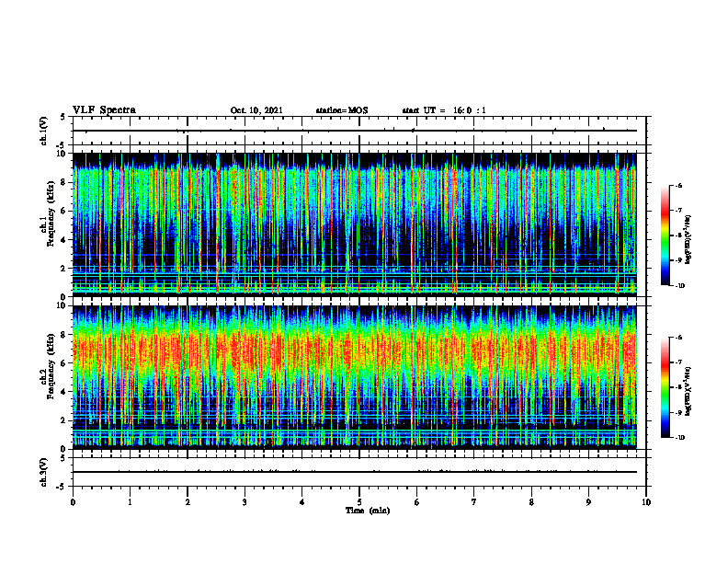
Task: Click the "6" kHz tick on ch.1 spectrogram
Action: click(64, 211)
